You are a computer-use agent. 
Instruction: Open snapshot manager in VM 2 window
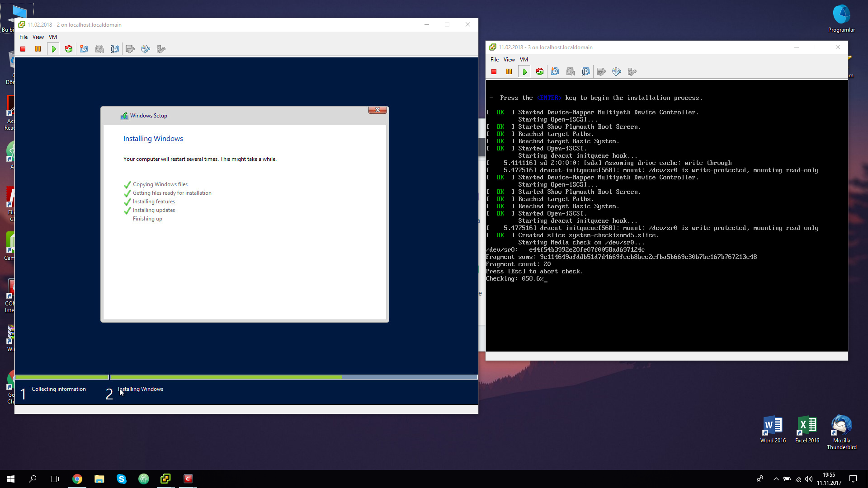point(115,49)
